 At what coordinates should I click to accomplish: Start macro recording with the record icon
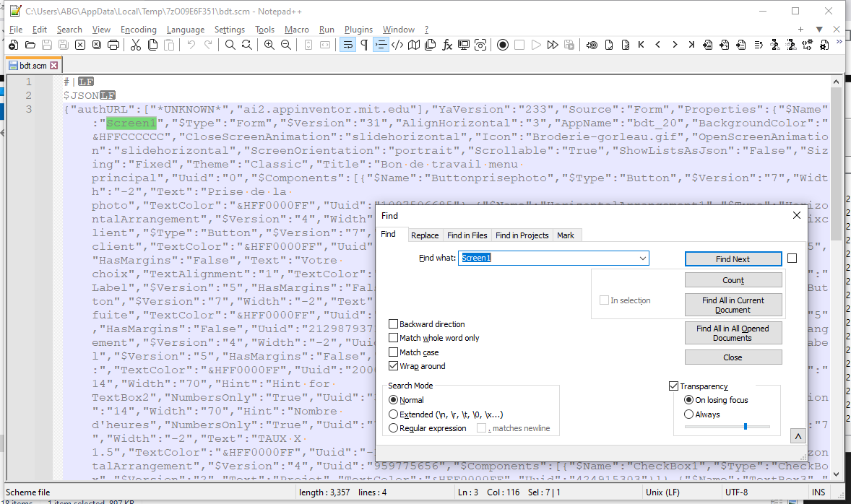(503, 45)
